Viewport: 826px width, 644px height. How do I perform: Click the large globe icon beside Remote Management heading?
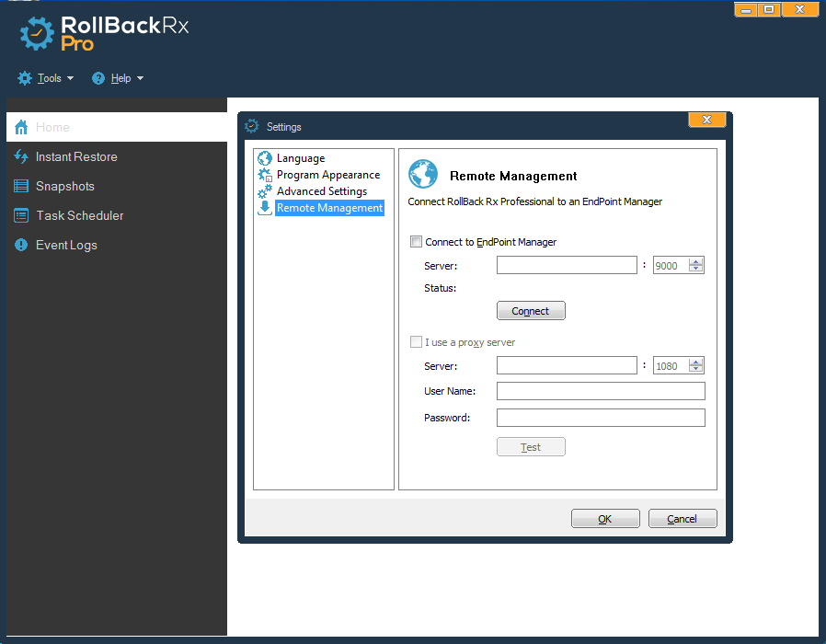click(x=423, y=175)
